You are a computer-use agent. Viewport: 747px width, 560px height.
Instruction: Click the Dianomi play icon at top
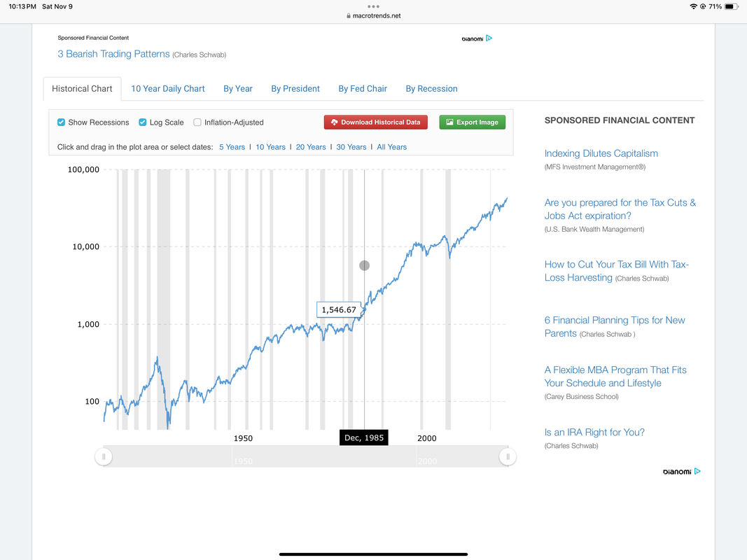click(x=489, y=38)
